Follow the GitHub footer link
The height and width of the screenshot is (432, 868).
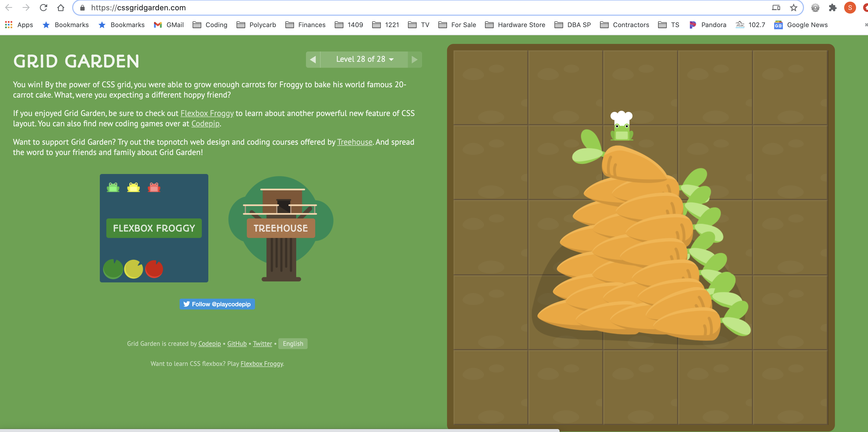pyautogui.click(x=237, y=343)
